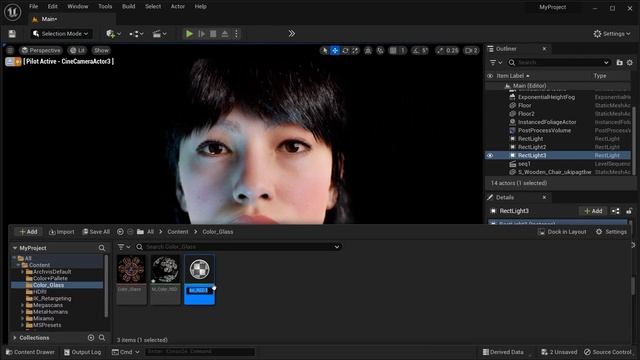Activate the Translate move gizmo tool
This screenshot has width=640, height=360.
335,51
